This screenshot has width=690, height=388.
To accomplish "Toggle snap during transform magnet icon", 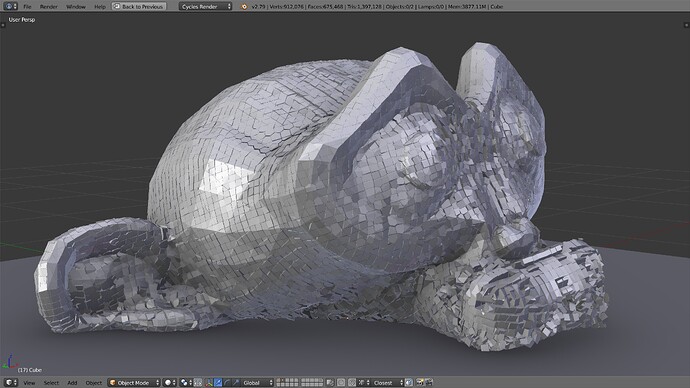I will (352, 383).
